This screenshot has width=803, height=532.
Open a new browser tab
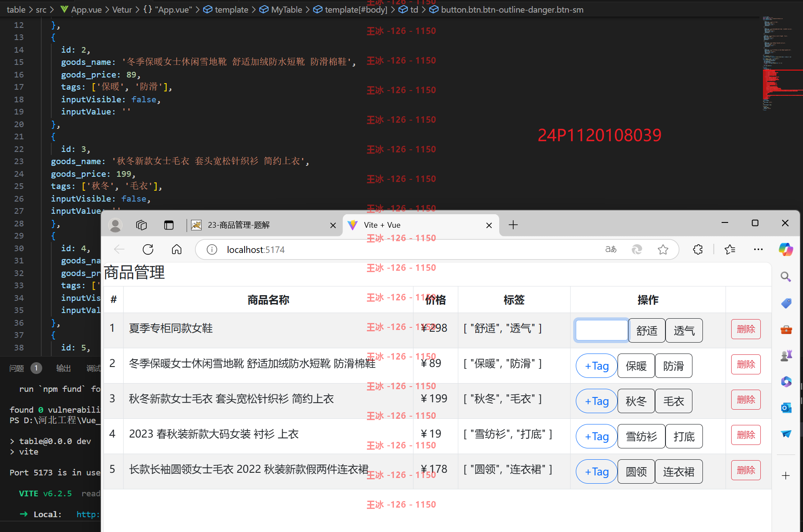coord(513,225)
